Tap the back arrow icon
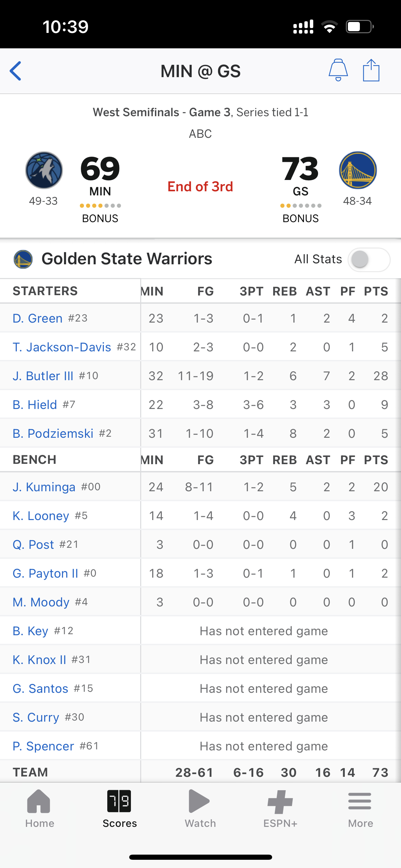401x868 pixels. point(16,71)
